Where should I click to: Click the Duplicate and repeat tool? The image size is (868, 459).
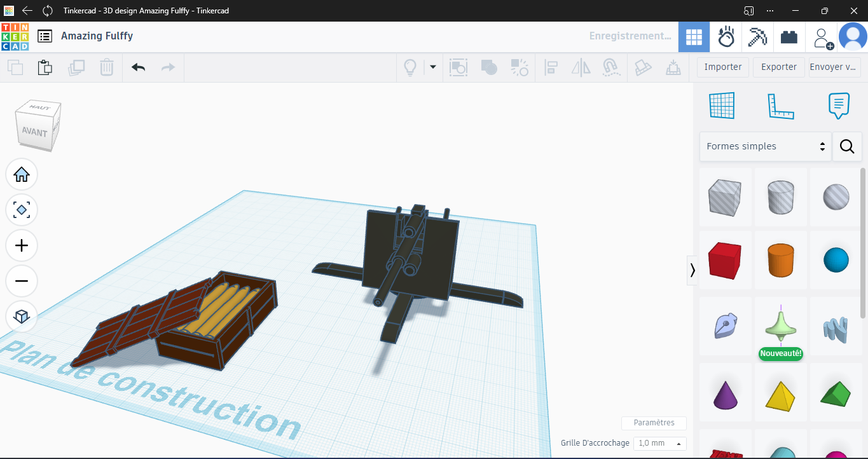click(x=76, y=67)
